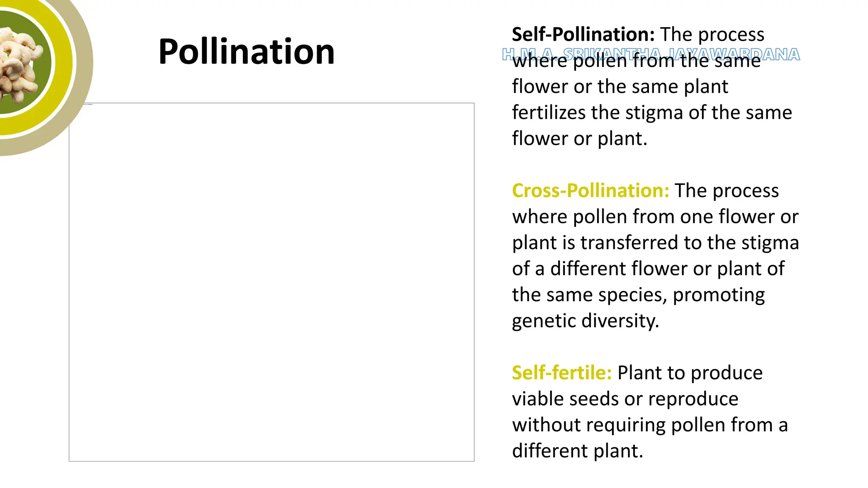Image resolution: width=868 pixels, height=488 pixels.
Task: Click the 'Pollination' slide title
Action: click(246, 52)
